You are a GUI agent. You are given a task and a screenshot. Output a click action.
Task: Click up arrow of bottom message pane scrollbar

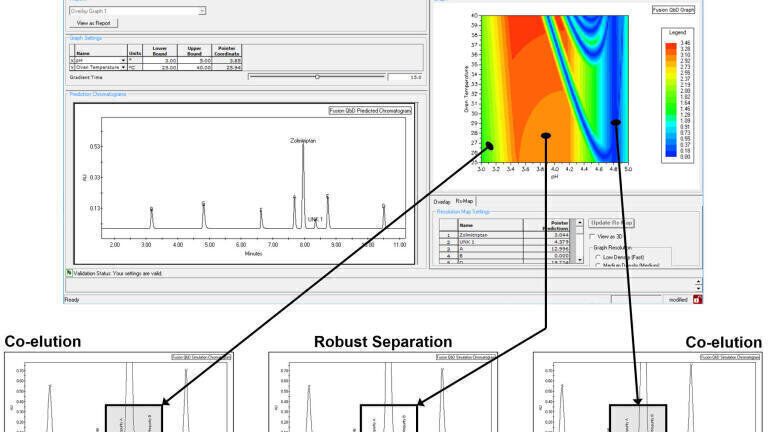[698, 282]
